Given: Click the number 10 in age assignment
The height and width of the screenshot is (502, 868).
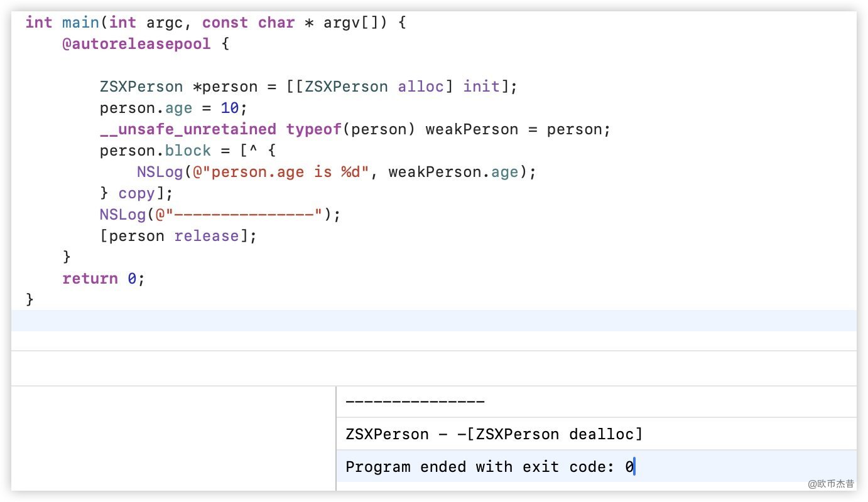Looking at the screenshot, I should [x=230, y=108].
